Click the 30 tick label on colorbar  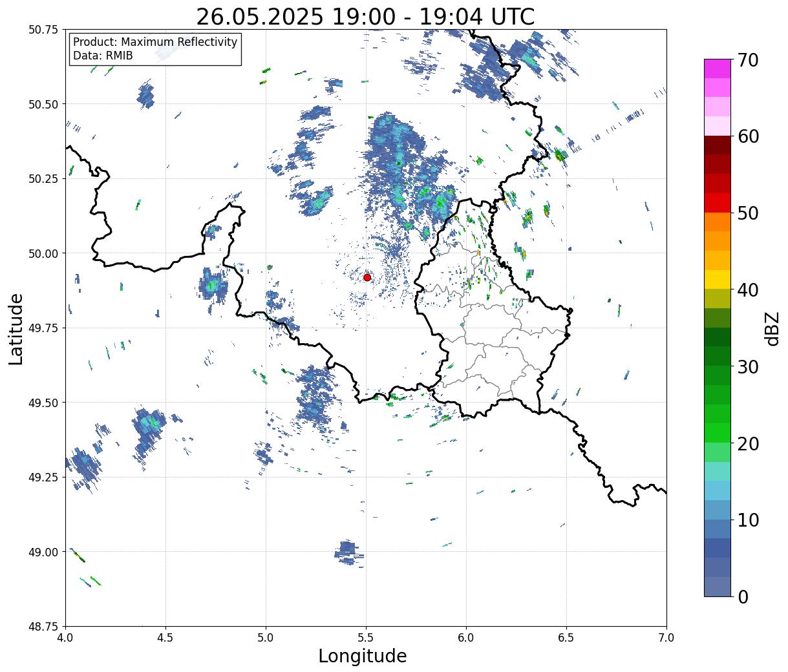tap(747, 367)
